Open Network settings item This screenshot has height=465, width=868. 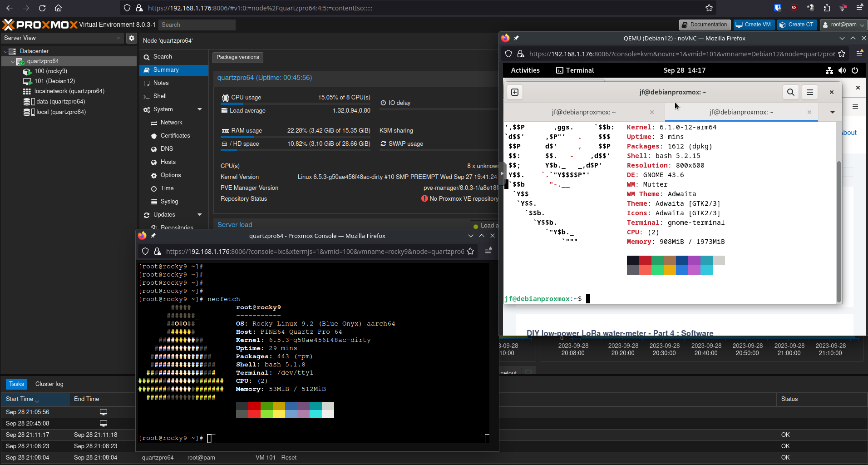pos(174,123)
